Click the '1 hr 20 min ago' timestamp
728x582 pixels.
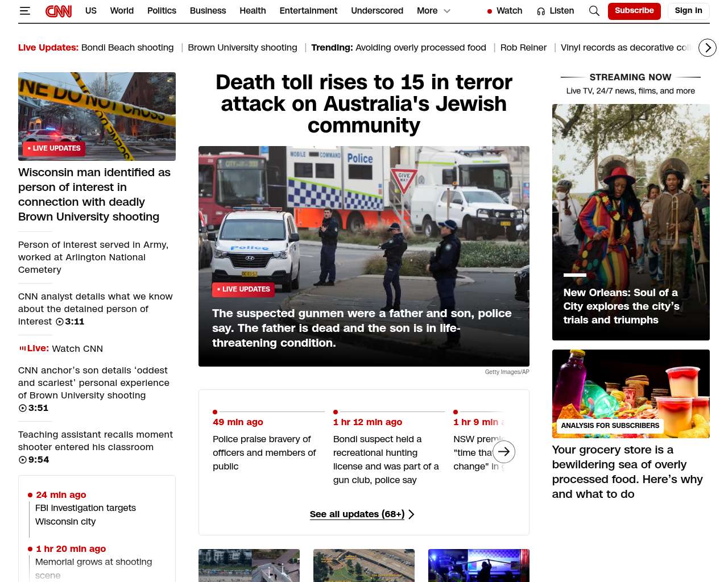[71, 548]
